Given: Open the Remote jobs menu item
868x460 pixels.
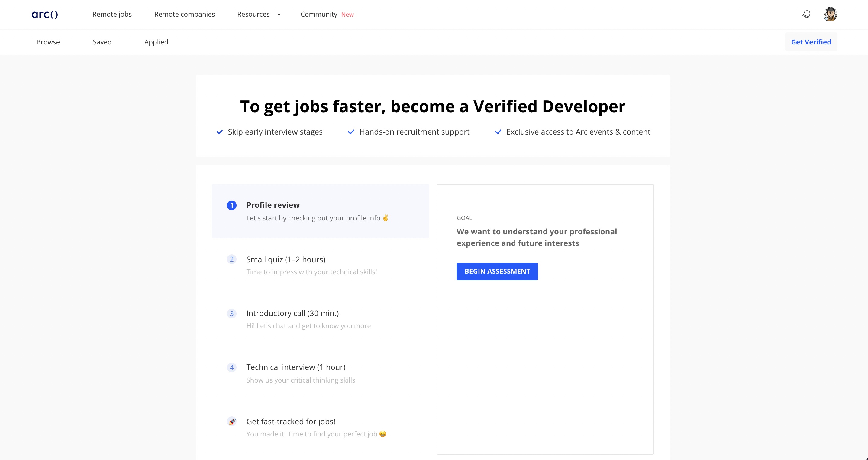Looking at the screenshot, I should pyautogui.click(x=112, y=15).
